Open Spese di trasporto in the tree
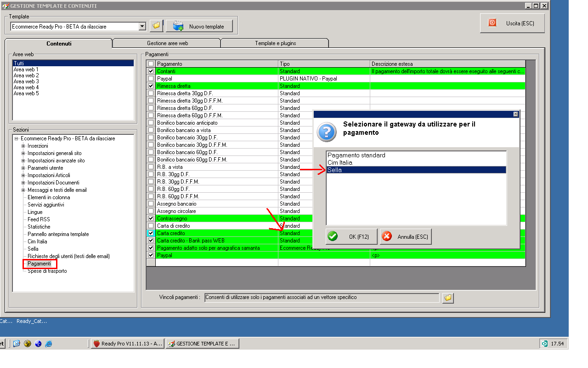Screen dimensions: 588x368 47,271
